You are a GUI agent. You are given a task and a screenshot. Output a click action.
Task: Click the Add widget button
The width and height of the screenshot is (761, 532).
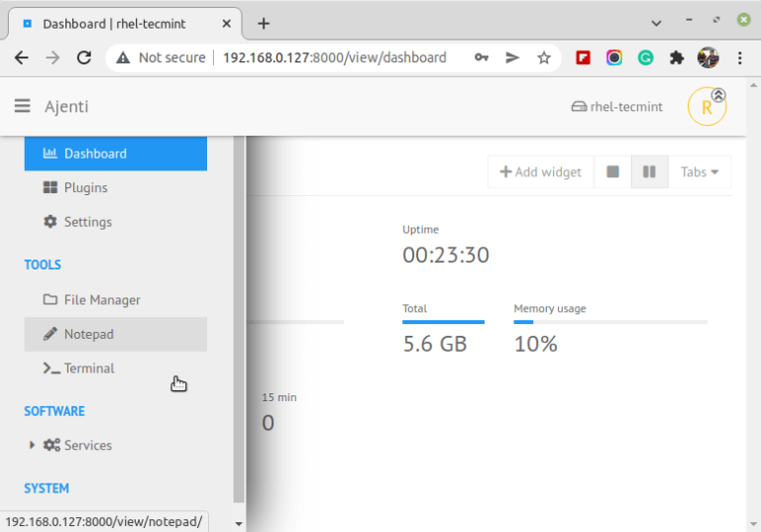coord(541,171)
